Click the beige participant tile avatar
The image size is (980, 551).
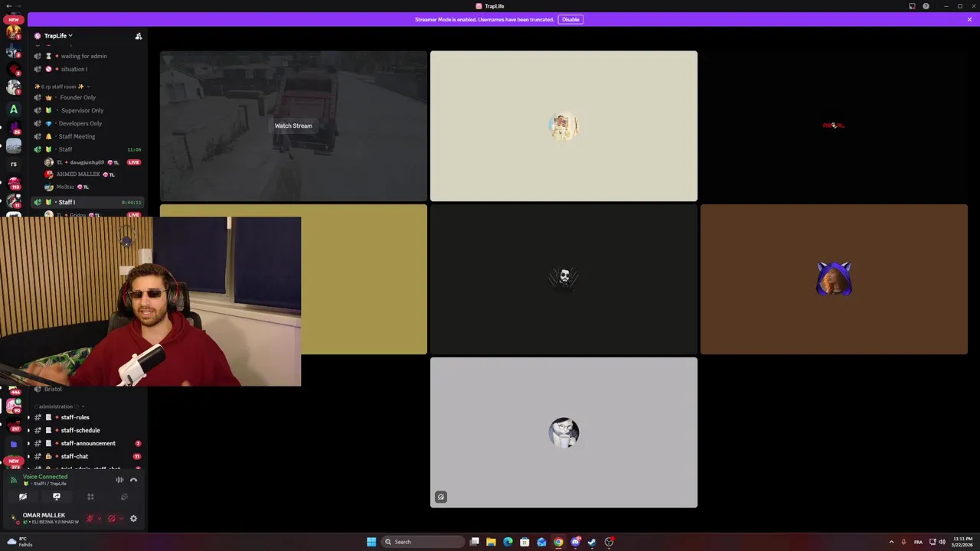(x=563, y=126)
